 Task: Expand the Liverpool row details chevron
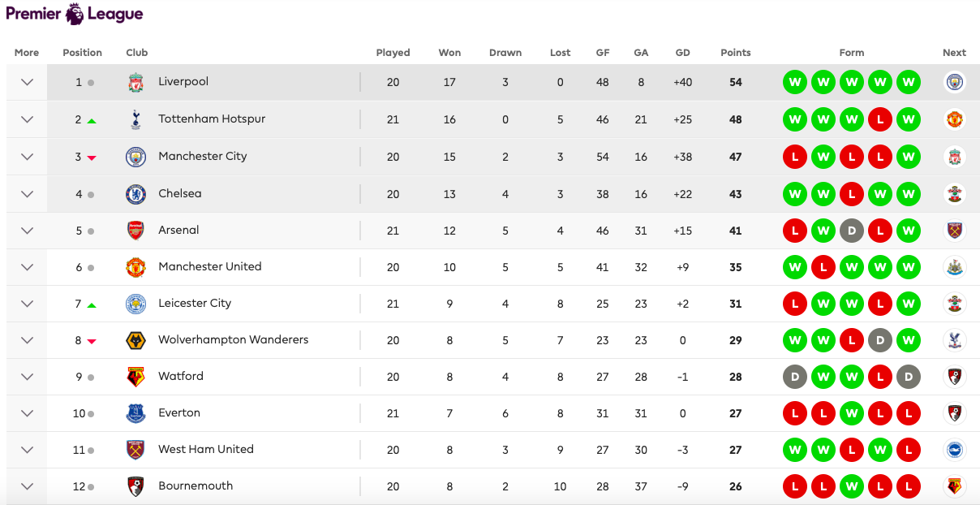[x=27, y=82]
